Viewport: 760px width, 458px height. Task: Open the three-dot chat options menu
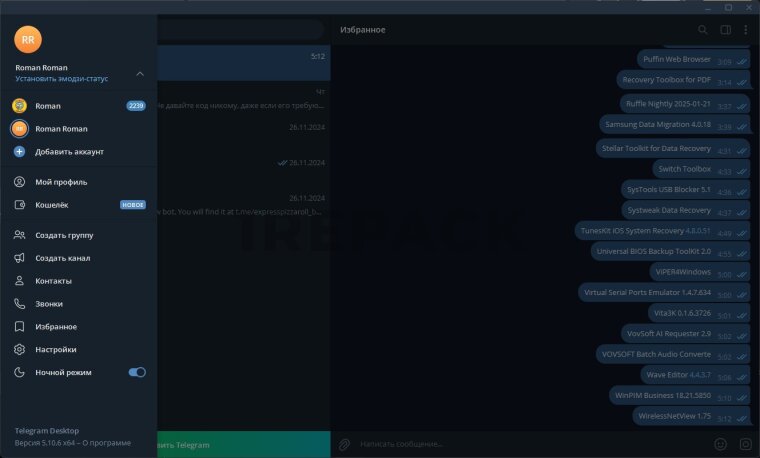[745, 30]
